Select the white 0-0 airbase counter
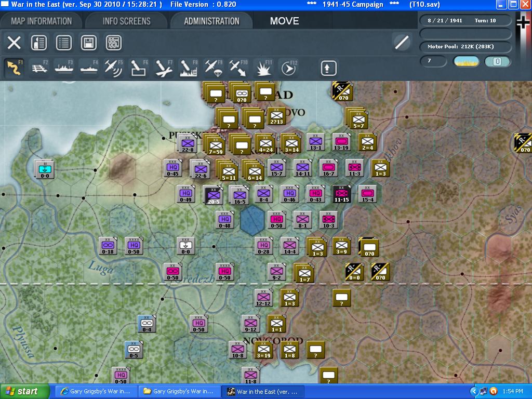Screen dimensions: 532x399 tap(186, 246)
